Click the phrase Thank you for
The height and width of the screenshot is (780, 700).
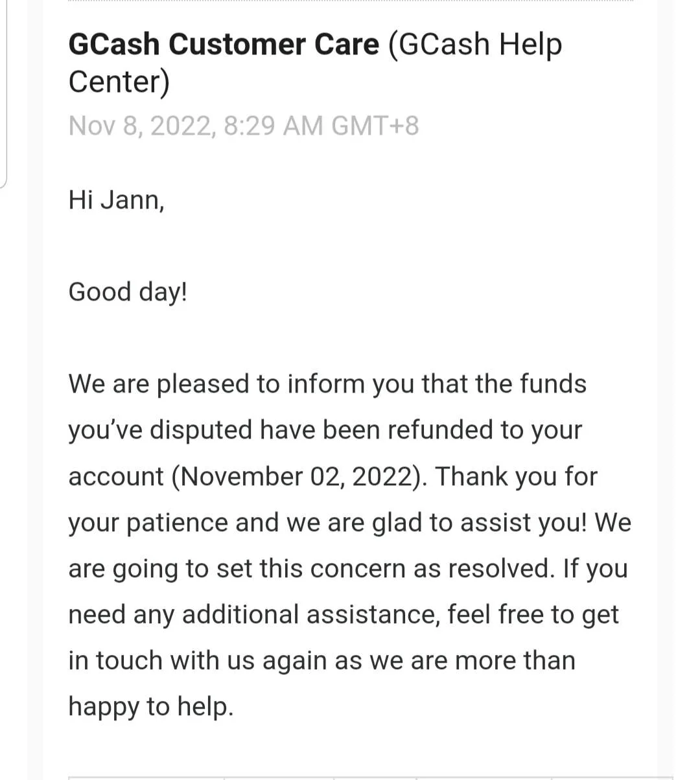point(516,477)
